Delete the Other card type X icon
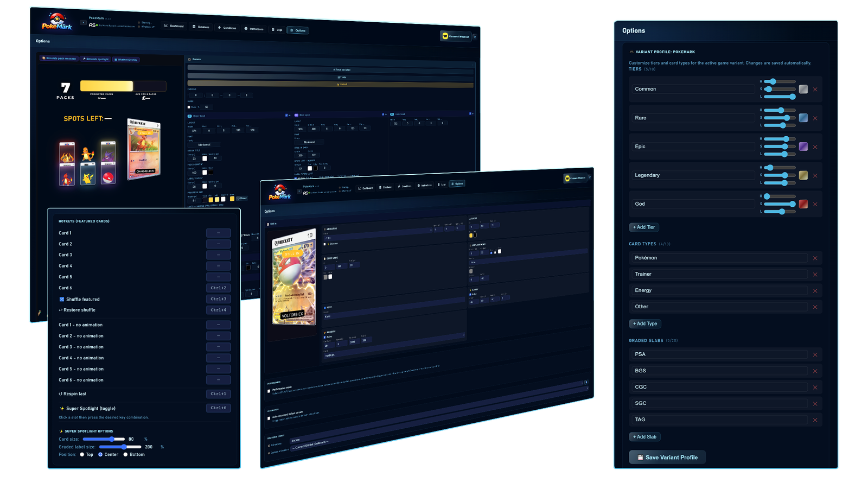The width and height of the screenshot is (868, 489). (x=815, y=307)
